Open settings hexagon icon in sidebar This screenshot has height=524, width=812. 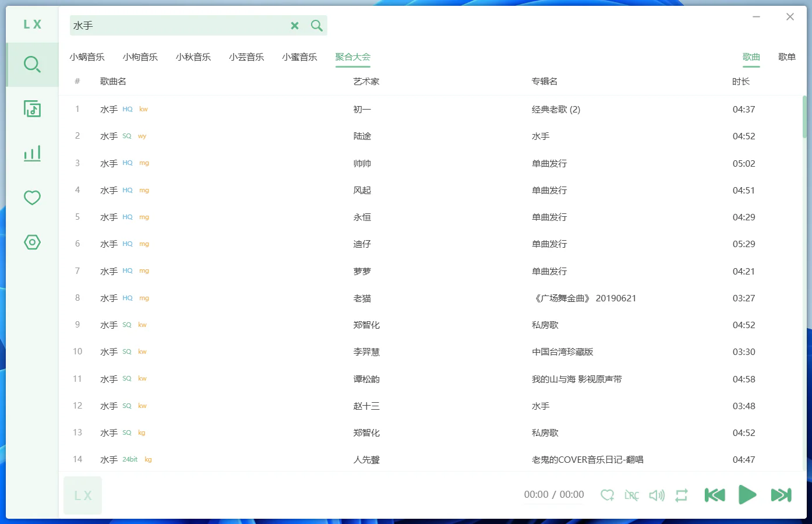pos(32,242)
